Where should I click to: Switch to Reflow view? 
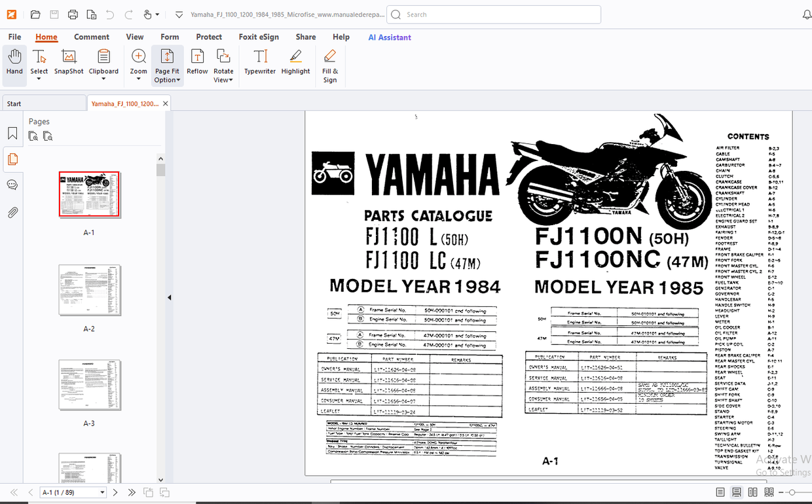click(x=197, y=62)
